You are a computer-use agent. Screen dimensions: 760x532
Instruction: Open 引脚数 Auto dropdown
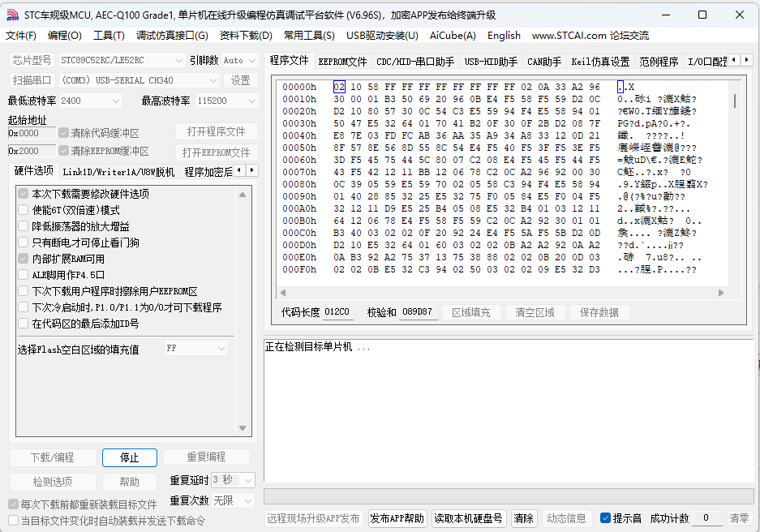click(x=239, y=61)
